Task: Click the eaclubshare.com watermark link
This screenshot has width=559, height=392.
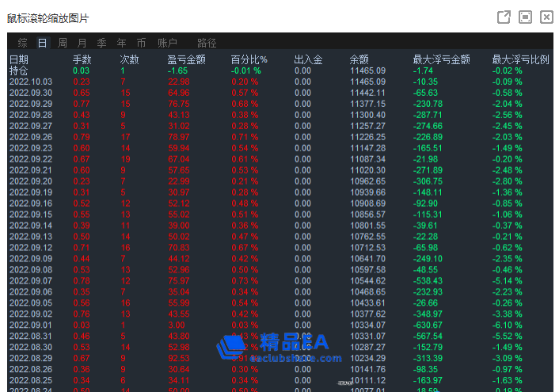Action: [295, 358]
